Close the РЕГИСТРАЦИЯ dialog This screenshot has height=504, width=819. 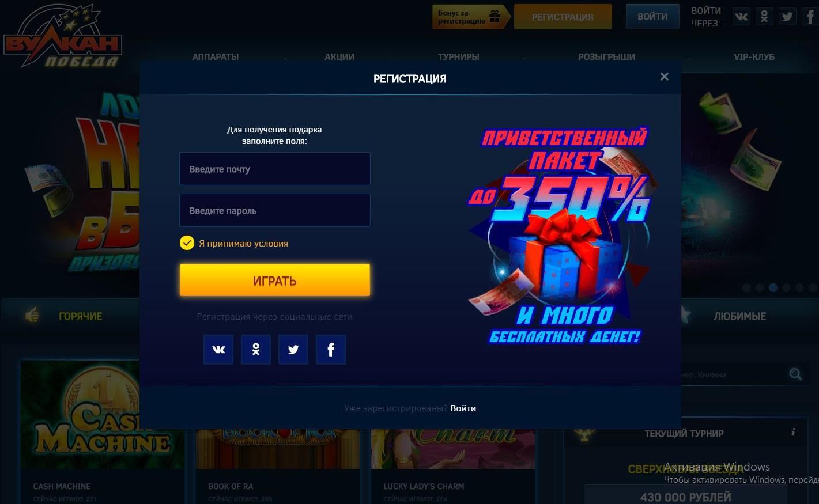(665, 77)
